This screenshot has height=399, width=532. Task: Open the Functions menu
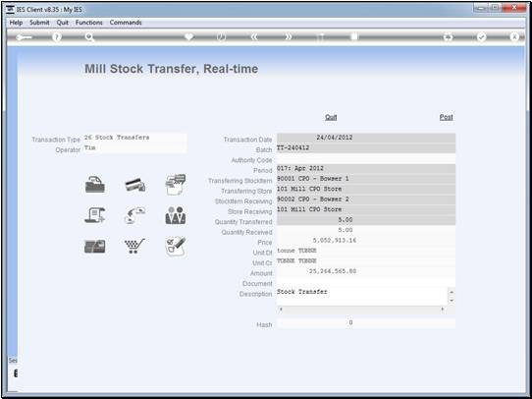(89, 23)
